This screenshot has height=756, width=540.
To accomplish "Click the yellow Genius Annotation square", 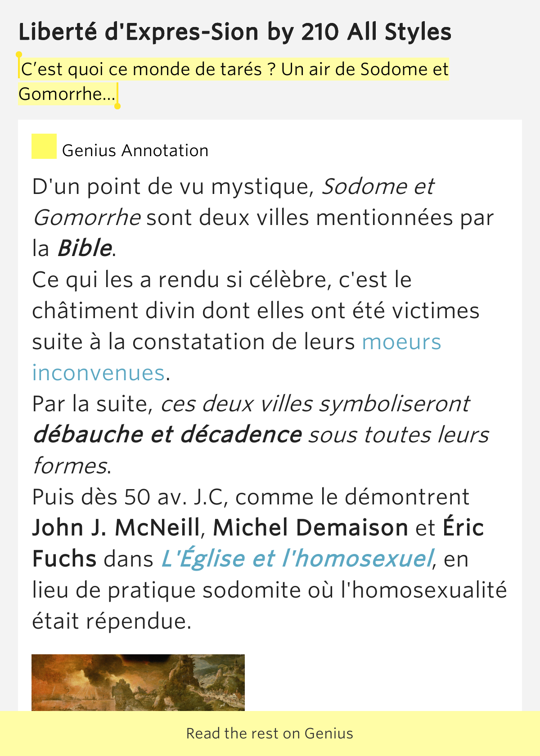I will (x=44, y=146).
